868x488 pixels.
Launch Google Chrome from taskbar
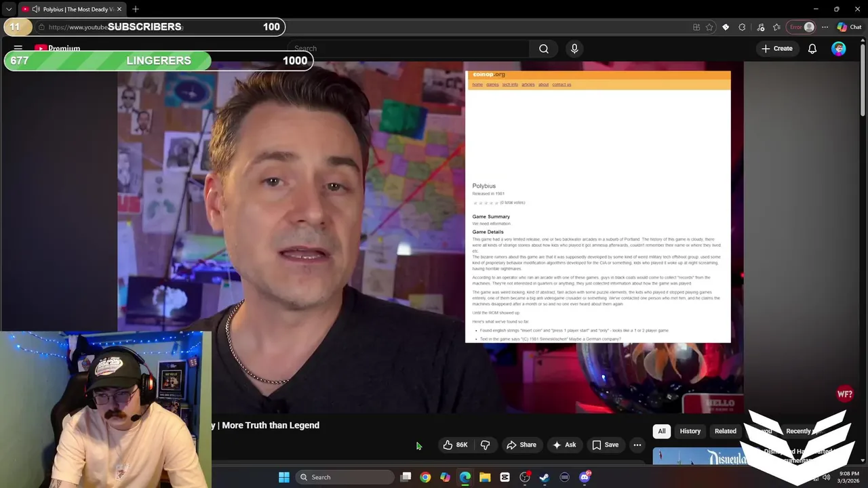pyautogui.click(x=425, y=477)
